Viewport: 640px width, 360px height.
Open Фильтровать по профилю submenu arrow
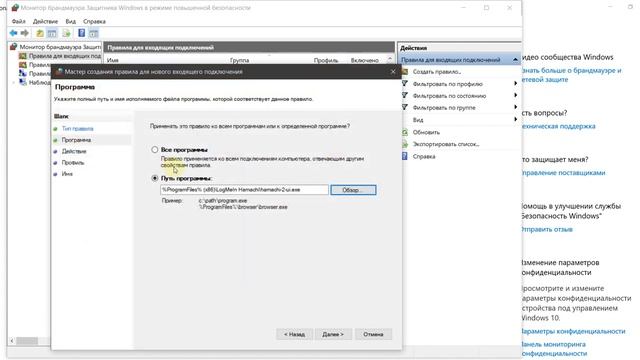click(x=516, y=84)
